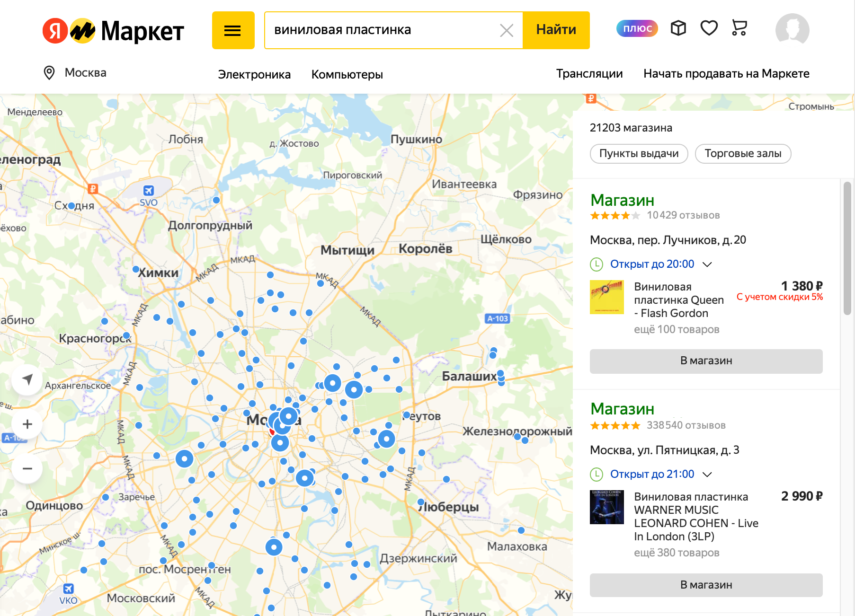
Task: Click the 21203 магазина count
Action: pos(631,128)
